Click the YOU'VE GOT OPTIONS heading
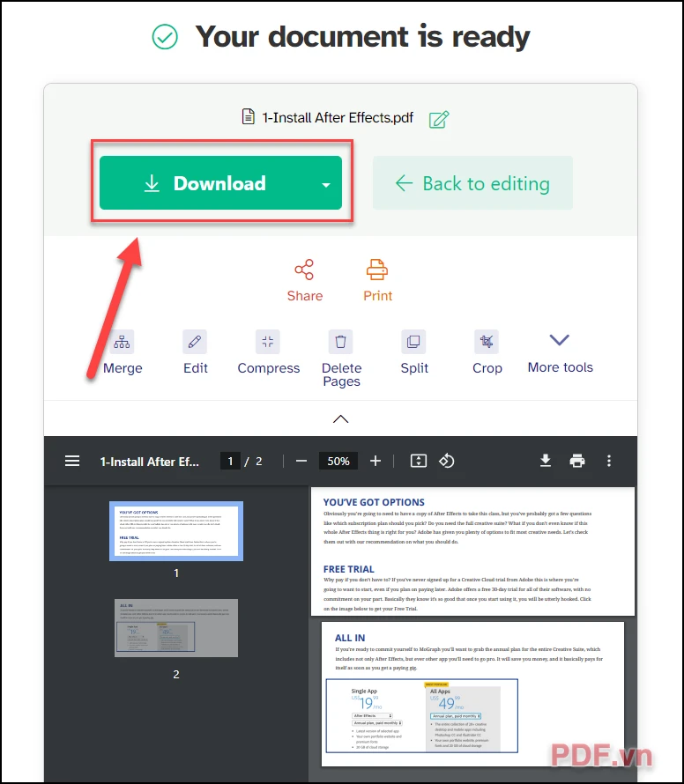Image resolution: width=684 pixels, height=784 pixels. tap(374, 502)
